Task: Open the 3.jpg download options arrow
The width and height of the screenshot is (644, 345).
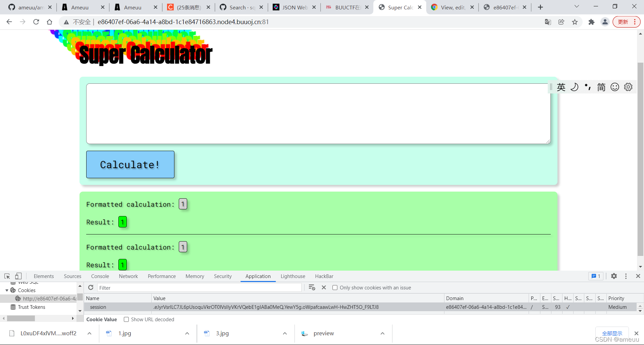Action: 285,333
